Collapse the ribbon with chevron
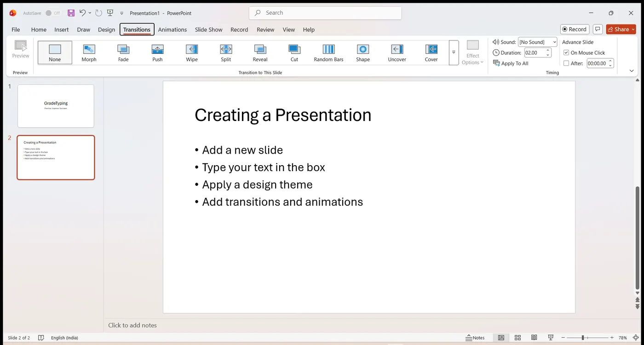 632,71
